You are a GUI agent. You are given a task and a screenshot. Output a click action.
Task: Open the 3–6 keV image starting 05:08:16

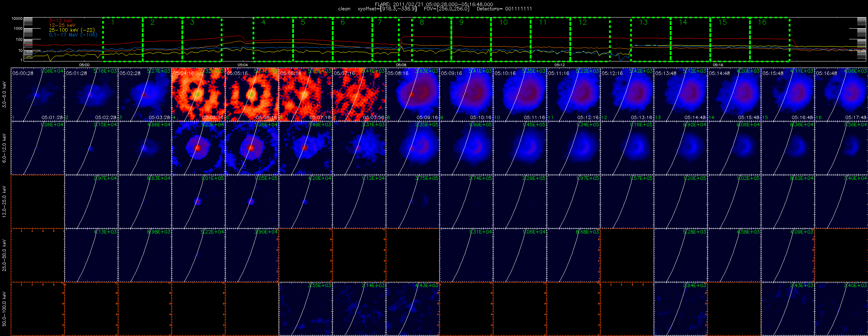pyautogui.click(x=413, y=94)
